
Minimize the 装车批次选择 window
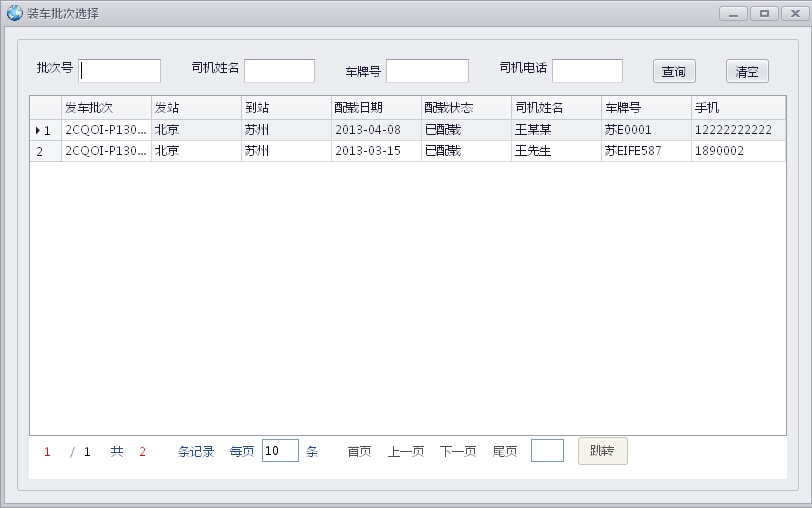point(733,13)
